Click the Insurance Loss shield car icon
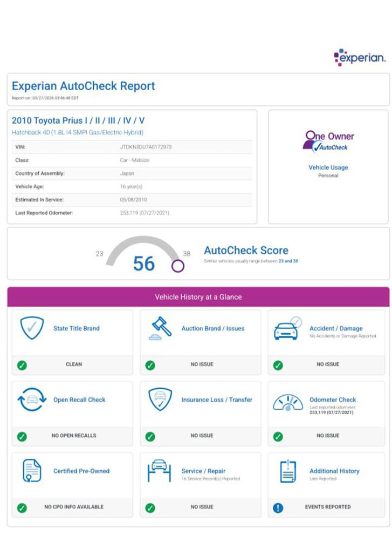This screenshot has height=555, width=392. pos(160,400)
